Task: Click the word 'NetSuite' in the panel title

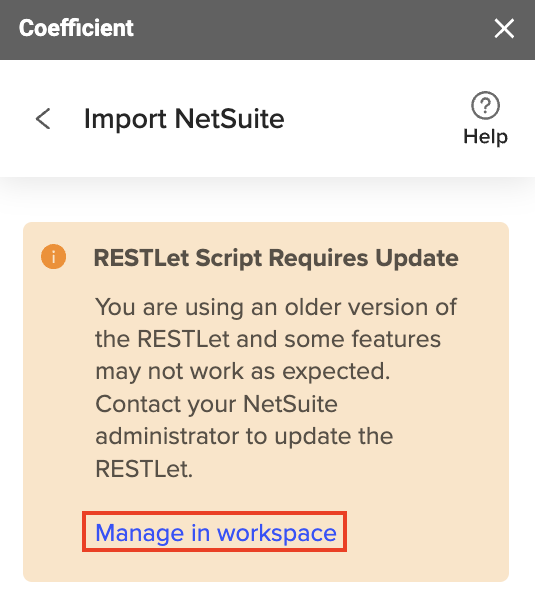Action: (x=229, y=119)
